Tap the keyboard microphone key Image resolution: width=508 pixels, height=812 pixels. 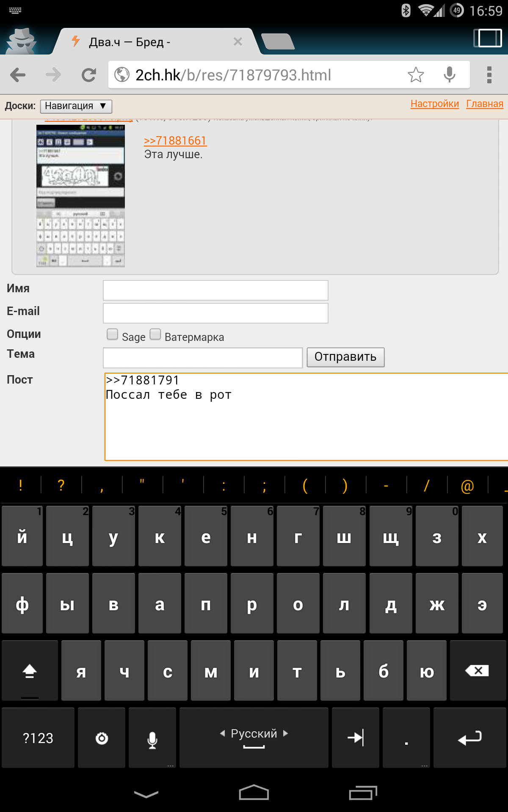152,738
